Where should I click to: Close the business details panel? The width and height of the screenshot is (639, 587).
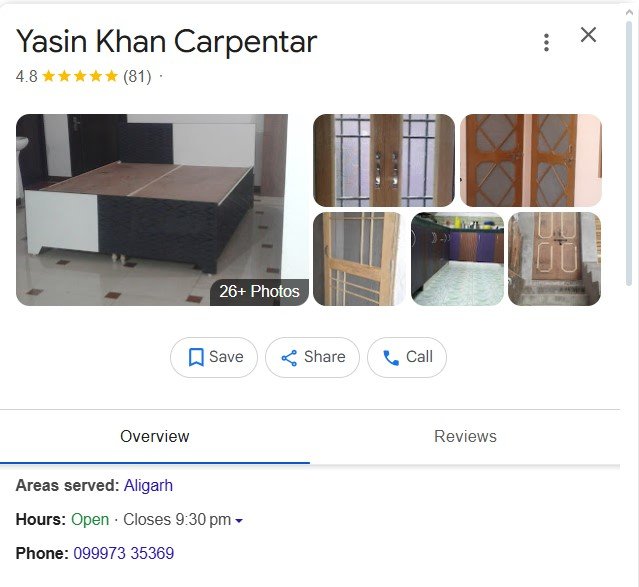[x=588, y=35]
